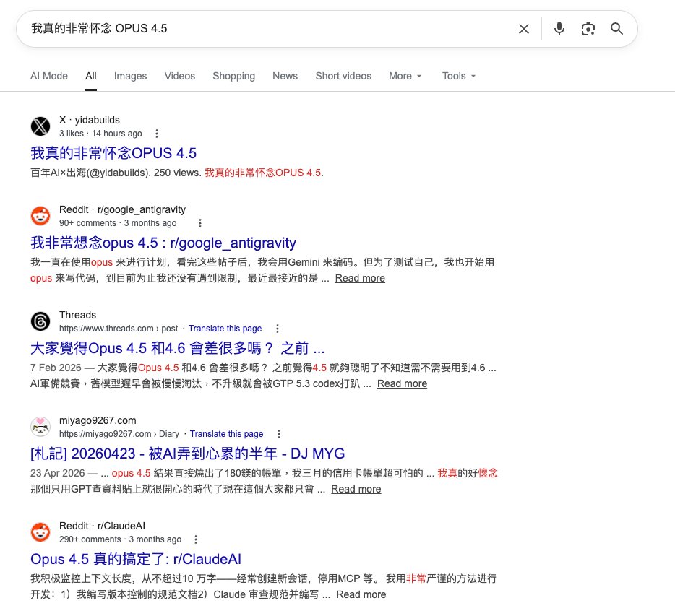This screenshot has height=616, width=675.
Task: Switch to Images tab
Action: (x=130, y=76)
